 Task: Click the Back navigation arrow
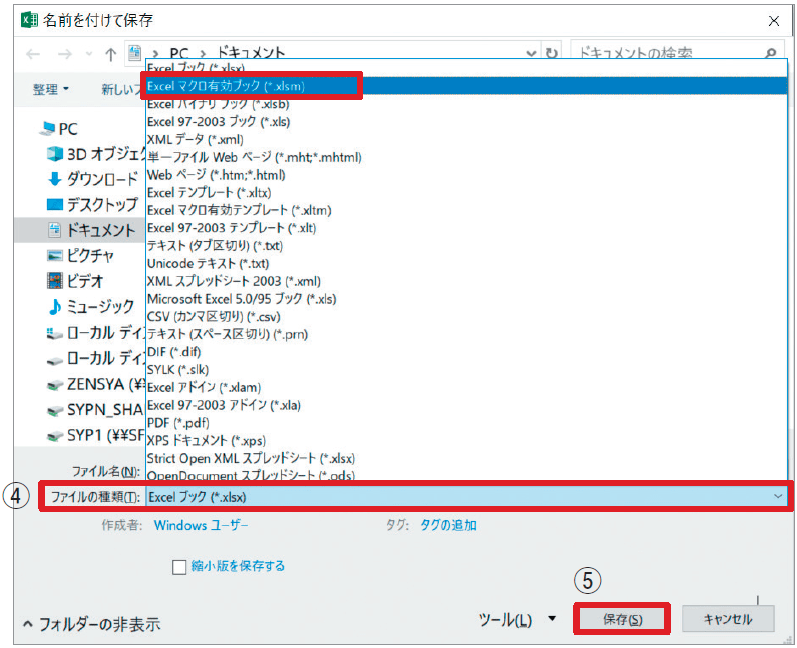[33, 54]
